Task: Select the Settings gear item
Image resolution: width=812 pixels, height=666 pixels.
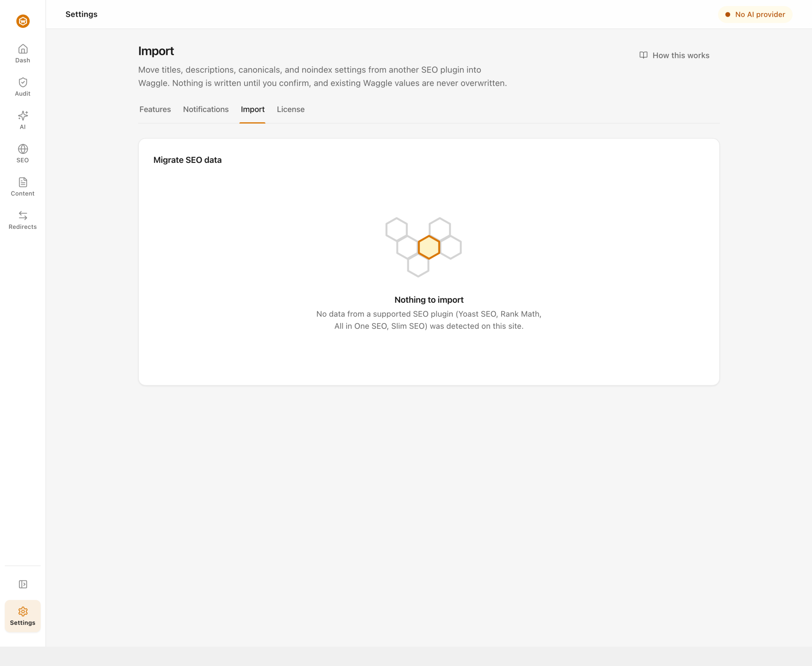Action: pyautogui.click(x=23, y=616)
